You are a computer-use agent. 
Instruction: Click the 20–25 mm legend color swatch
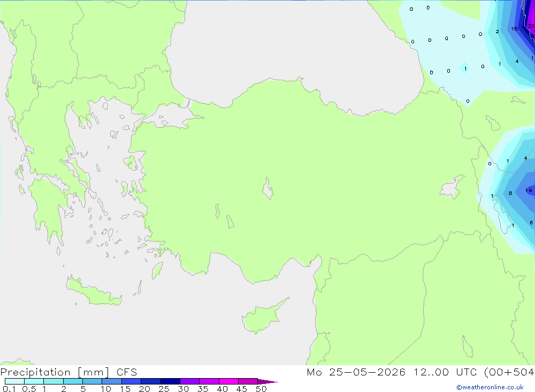pyautogui.click(x=151, y=381)
